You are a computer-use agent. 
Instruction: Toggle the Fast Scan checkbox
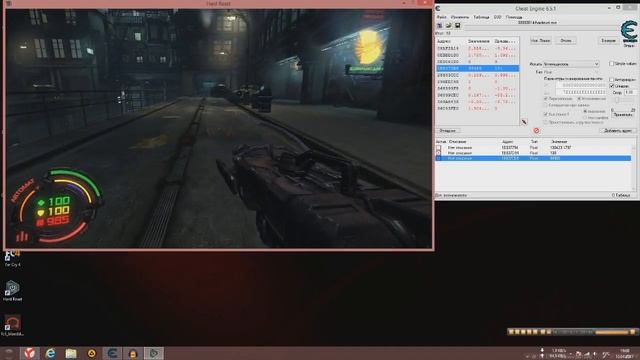[x=546, y=114]
